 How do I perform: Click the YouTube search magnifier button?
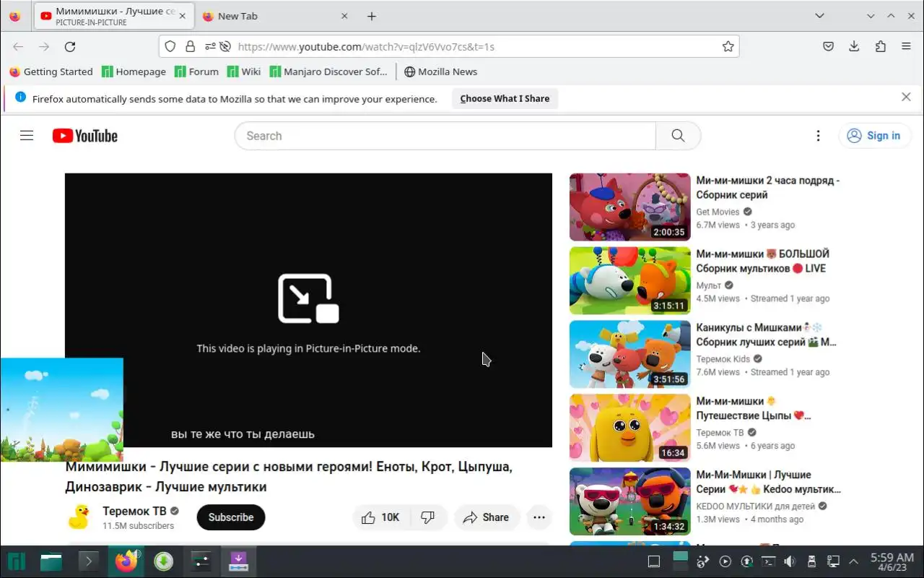(x=678, y=136)
